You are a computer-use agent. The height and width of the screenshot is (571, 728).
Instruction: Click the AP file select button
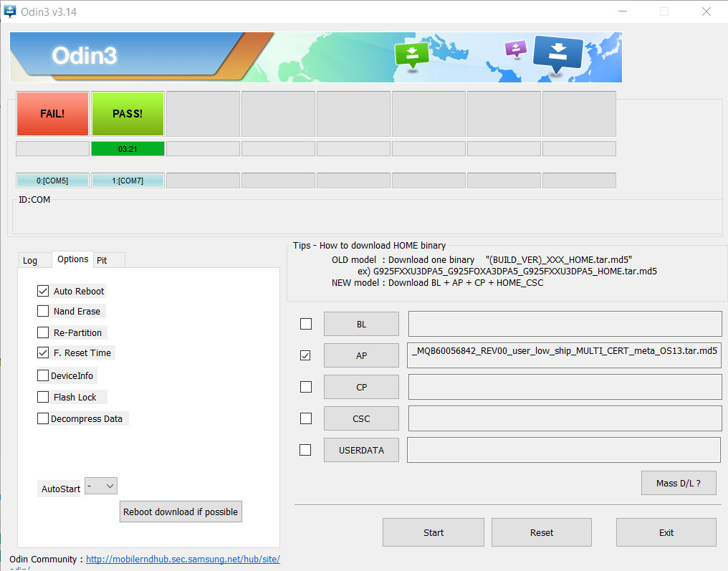click(361, 355)
